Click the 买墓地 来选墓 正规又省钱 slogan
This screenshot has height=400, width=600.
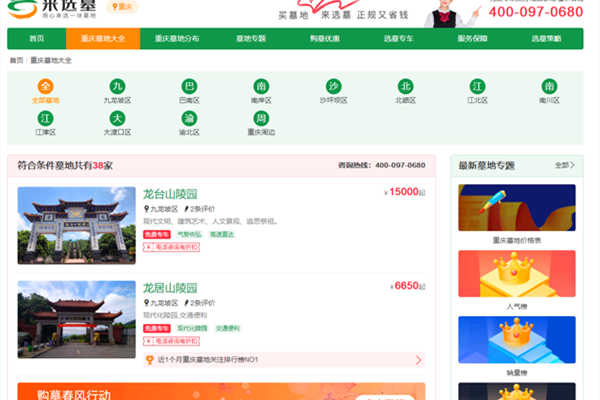click(x=343, y=15)
